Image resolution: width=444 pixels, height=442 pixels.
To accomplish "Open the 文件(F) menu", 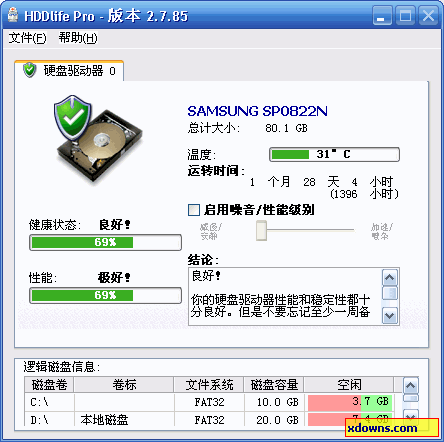I will point(28,38).
